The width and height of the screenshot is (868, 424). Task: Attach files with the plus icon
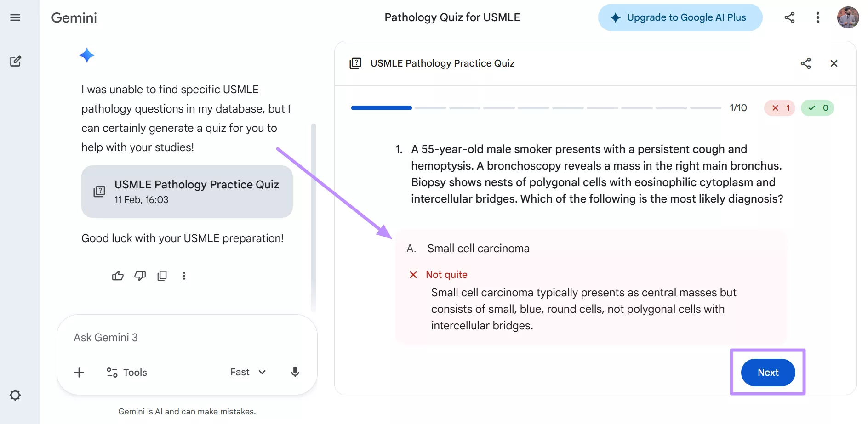tap(79, 373)
